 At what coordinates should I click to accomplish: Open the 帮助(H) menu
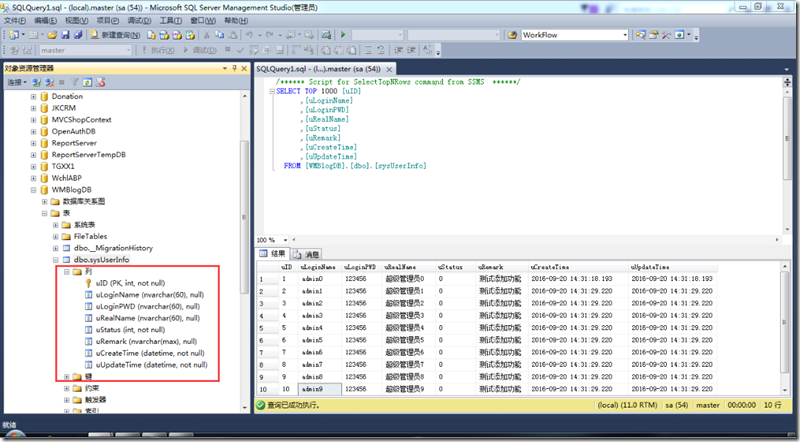[x=236, y=20]
